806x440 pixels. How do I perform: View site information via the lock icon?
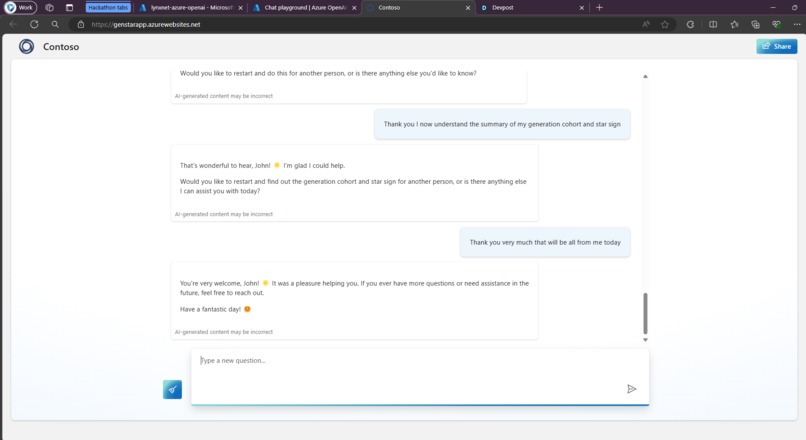[x=81, y=24]
